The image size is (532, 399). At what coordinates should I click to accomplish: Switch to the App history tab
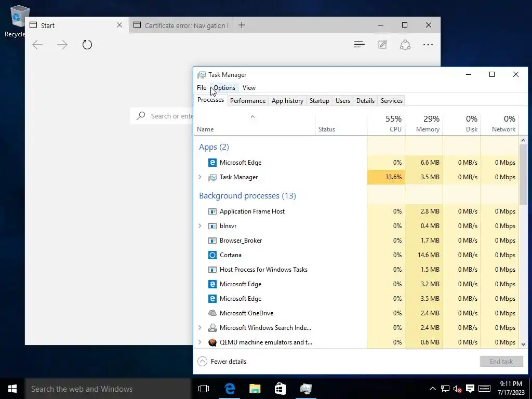(287, 101)
